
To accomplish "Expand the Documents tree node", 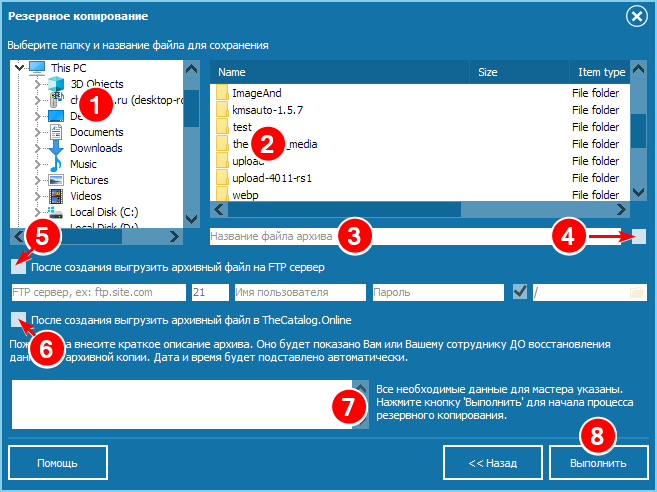I will (x=37, y=132).
